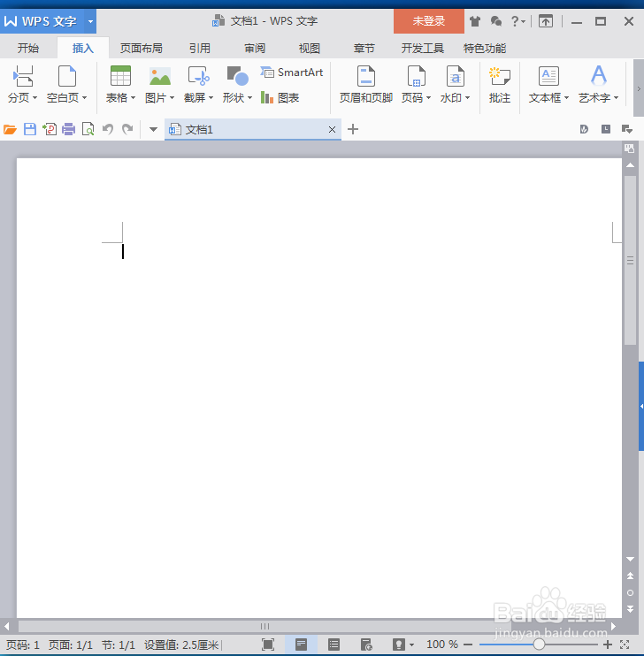Select the 截屏 screenshot tool
The height and width of the screenshot is (656, 644).
click(198, 76)
